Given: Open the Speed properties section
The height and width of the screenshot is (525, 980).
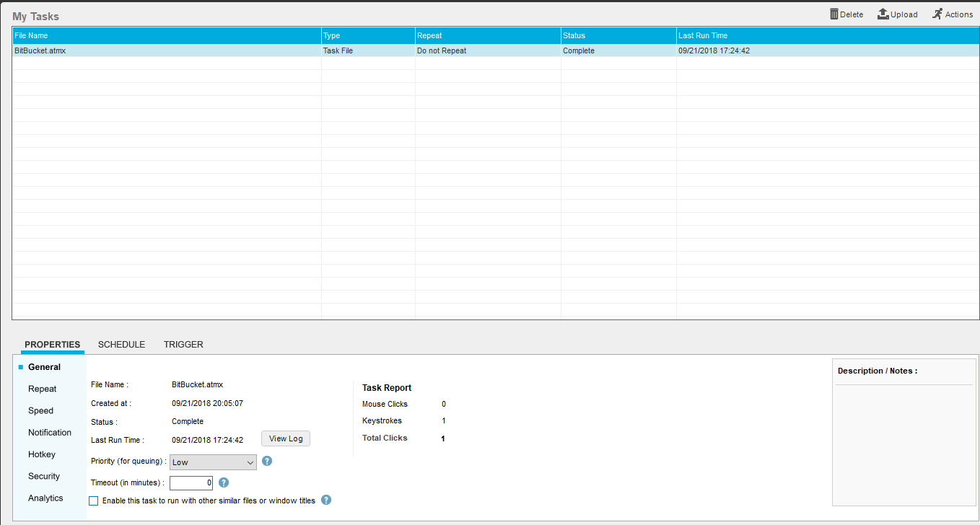Looking at the screenshot, I should 41,410.
